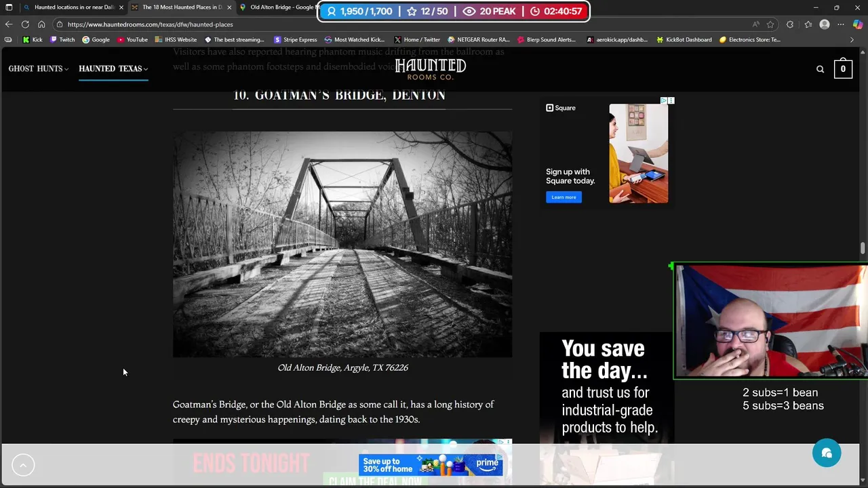The height and width of the screenshot is (488, 868).
Task: Add this page to favorites
Action: 770,24
